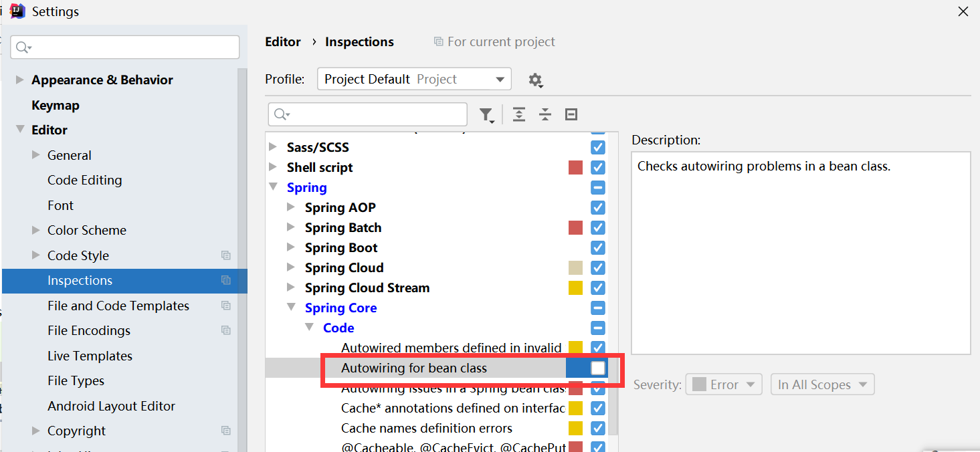Open File and Code Templates settings page
Image resolution: width=980 pixels, height=452 pixels.
[118, 306]
